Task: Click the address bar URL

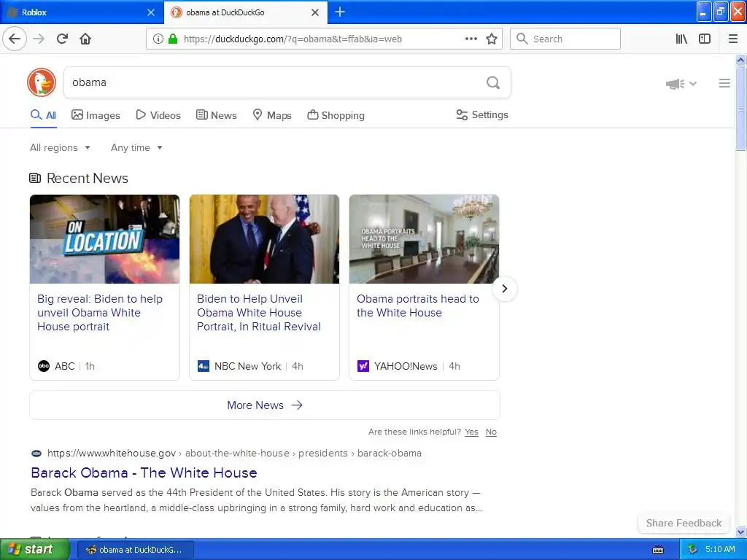Action: point(293,39)
